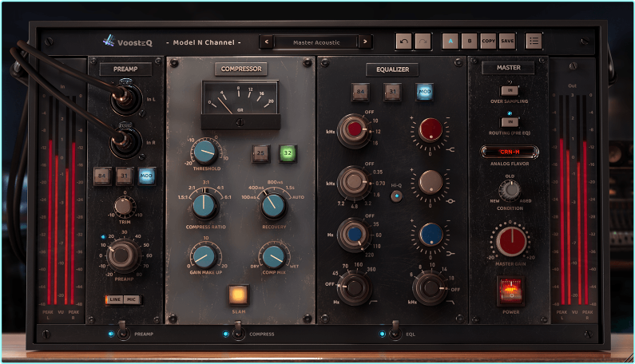This screenshot has width=635, height=364.
Task: Click the red MASTER GAIN knob
Action: click(x=511, y=241)
